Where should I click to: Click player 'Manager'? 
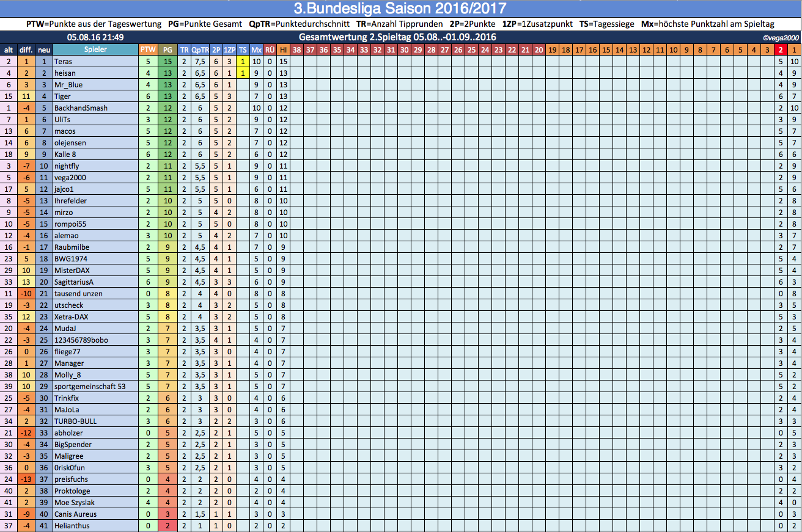95,363
